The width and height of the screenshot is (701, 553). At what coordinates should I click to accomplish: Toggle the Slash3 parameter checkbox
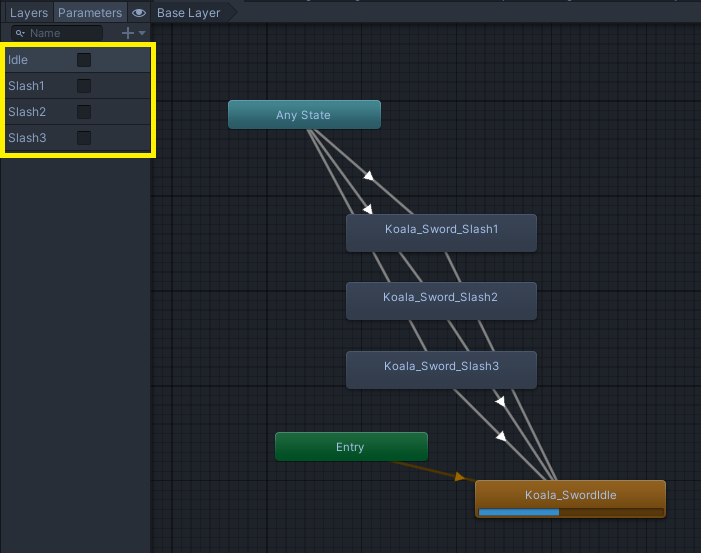[x=84, y=138]
